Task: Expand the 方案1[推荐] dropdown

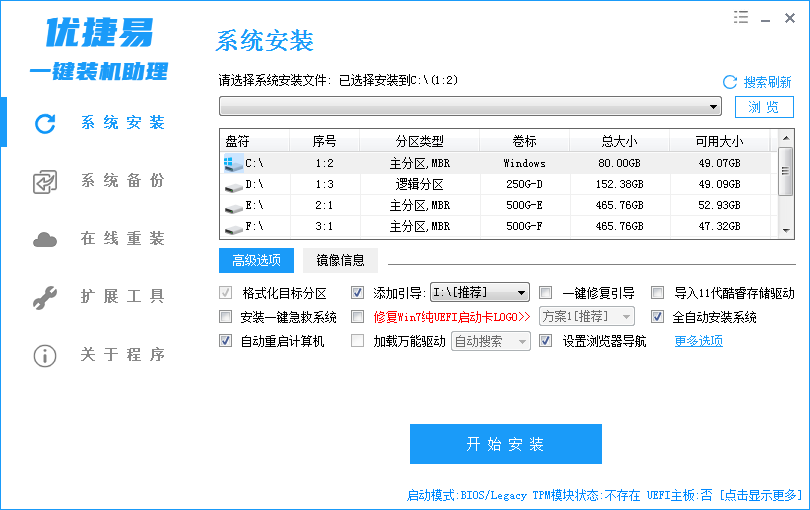Action: coord(626,317)
